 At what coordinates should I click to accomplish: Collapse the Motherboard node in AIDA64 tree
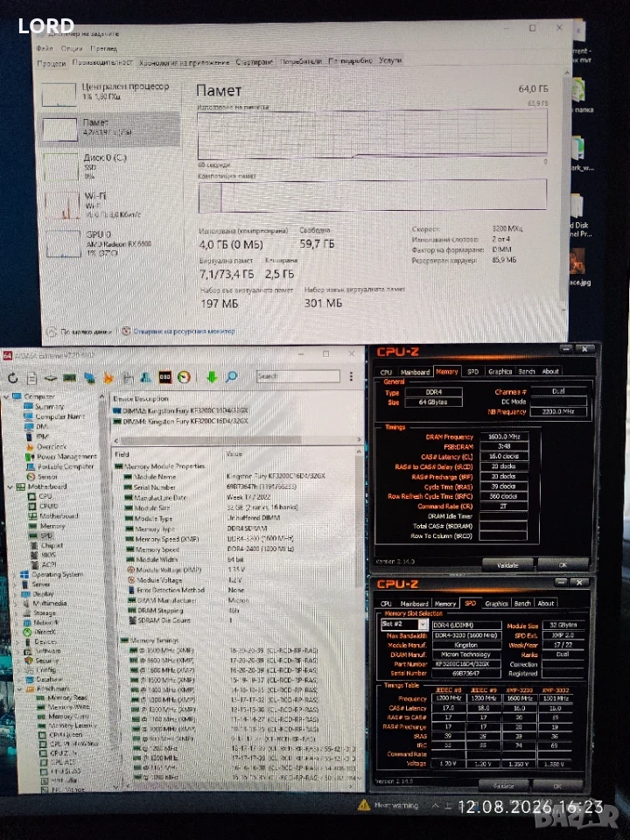tap(10, 486)
